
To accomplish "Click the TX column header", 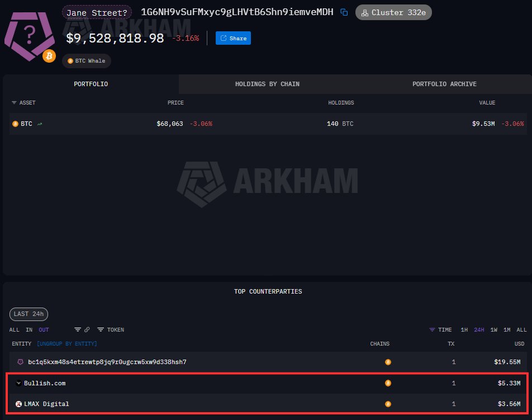I will tap(451, 343).
